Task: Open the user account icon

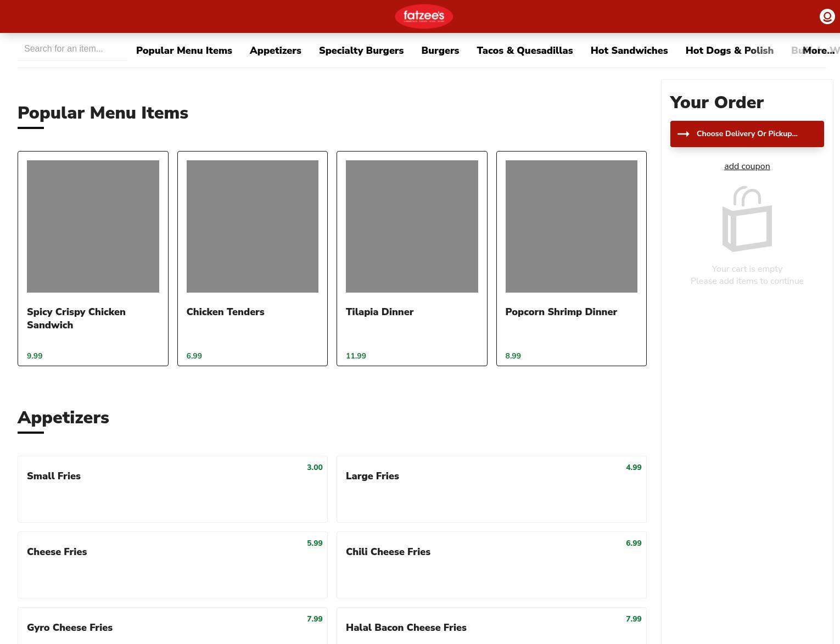Action: click(827, 16)
